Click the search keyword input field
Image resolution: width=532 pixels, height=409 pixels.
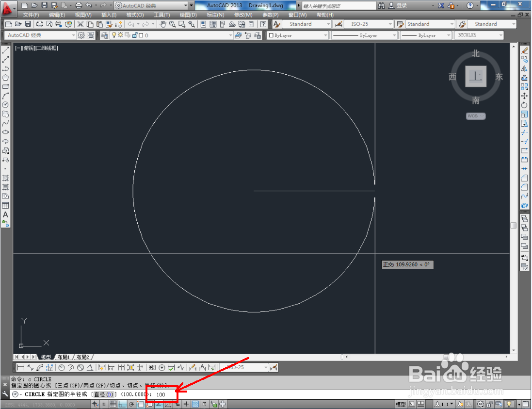[x=339, y=6]
